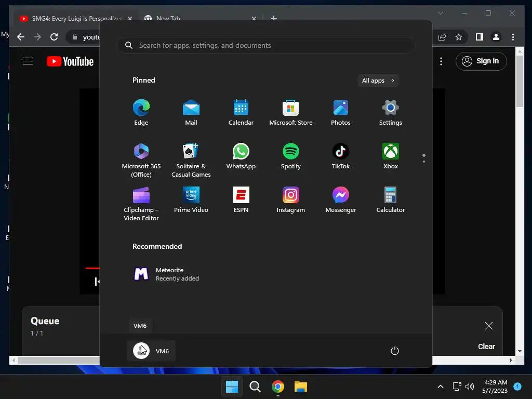Go to YouTube home via logo
The height and width of the screenshot is (399, 532).
point(70,61)
